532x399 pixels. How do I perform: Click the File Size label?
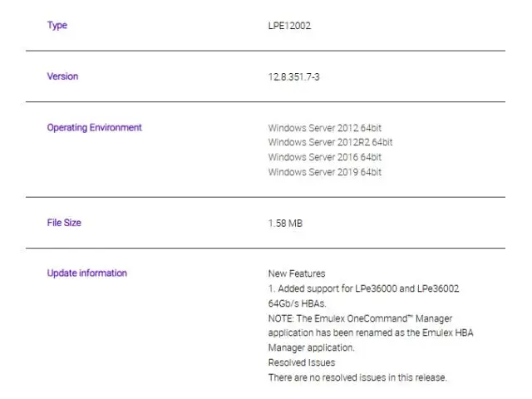click(x=64, y=223)
